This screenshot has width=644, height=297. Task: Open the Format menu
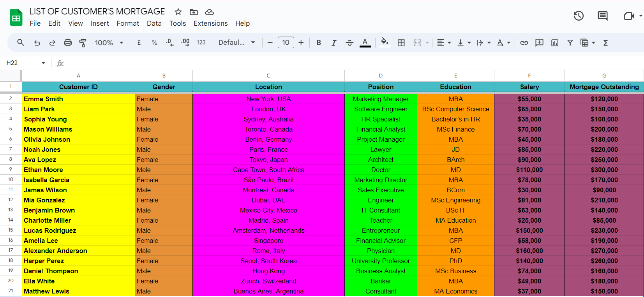128,23
